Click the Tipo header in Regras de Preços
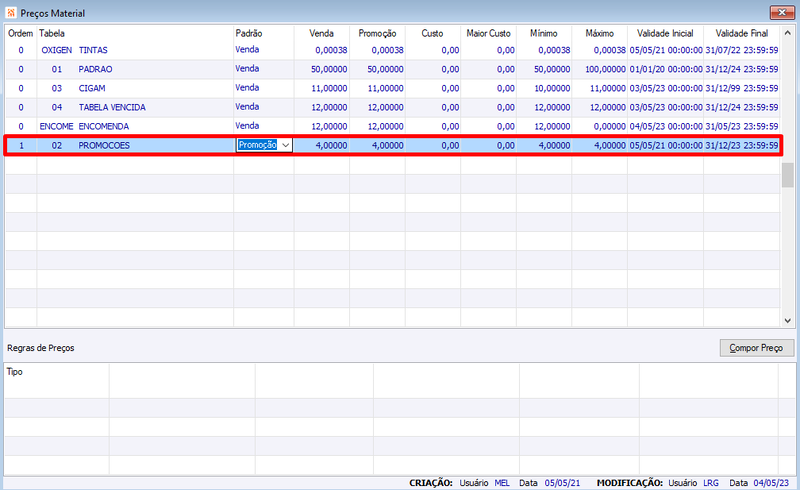 (14, 372)
